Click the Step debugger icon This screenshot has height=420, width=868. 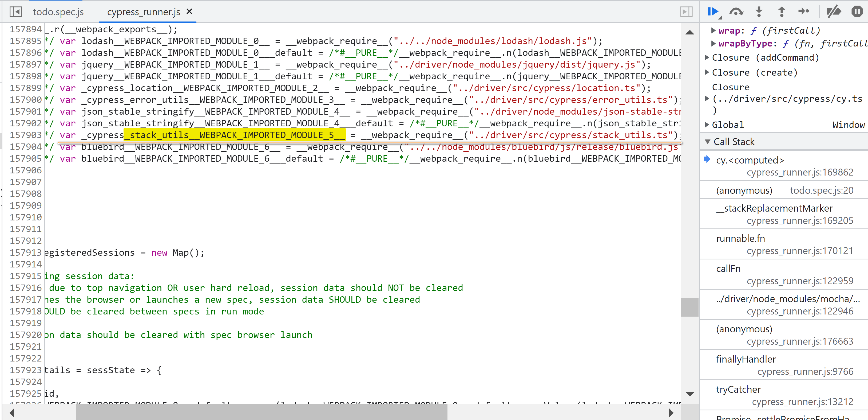coord(804,12)
